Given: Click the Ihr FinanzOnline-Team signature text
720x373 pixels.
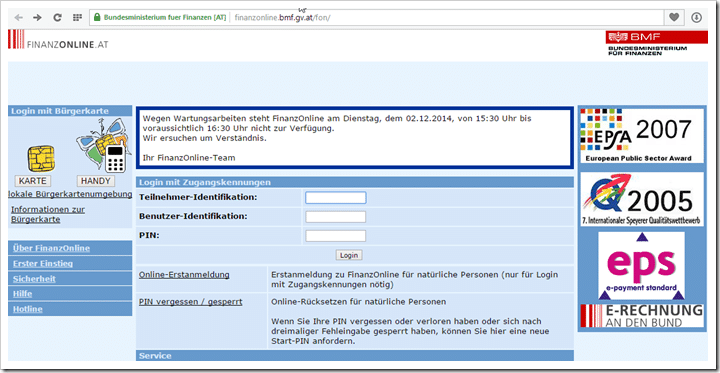Looking at the screenshot, I should (189, 158).
